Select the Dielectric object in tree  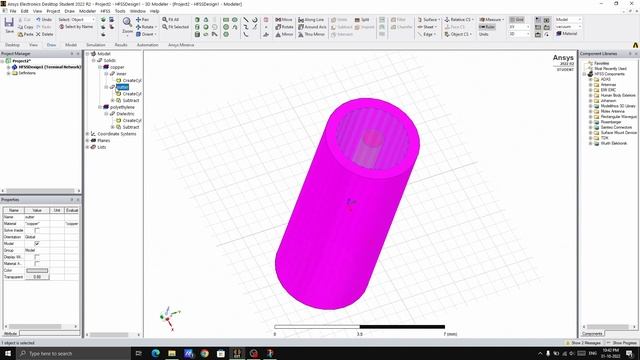125,114
